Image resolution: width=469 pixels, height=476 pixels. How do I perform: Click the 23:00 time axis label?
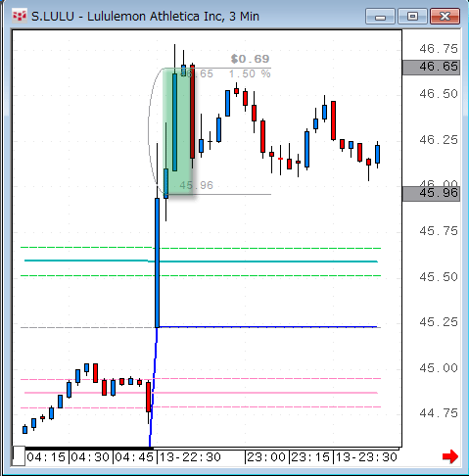click(266, 457)
